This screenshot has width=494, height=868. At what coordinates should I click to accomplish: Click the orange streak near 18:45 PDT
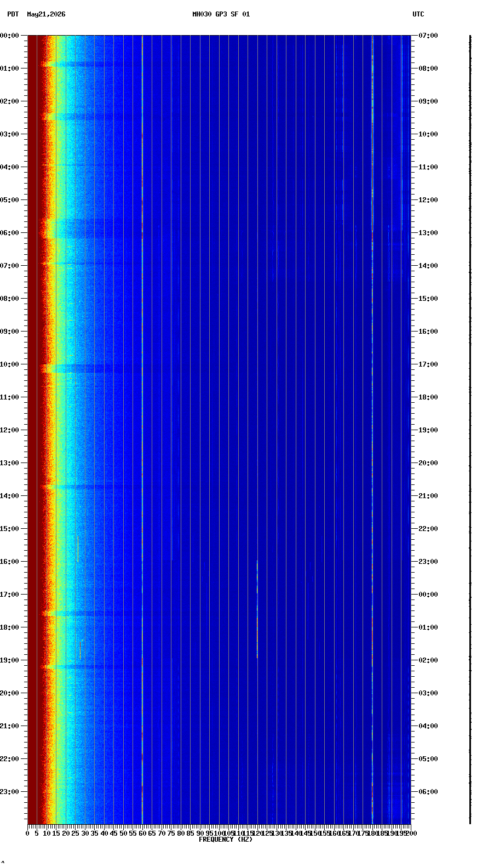(80, 650)
